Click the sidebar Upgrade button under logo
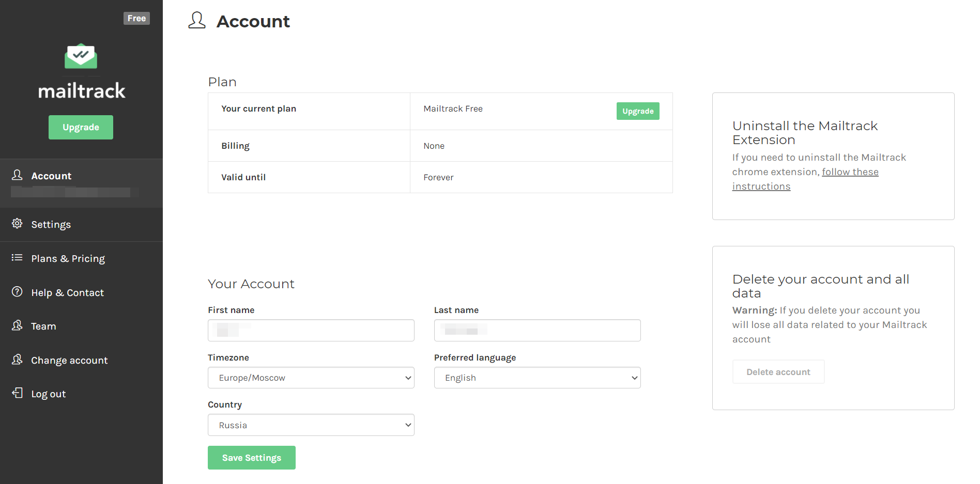 (81, 127)
